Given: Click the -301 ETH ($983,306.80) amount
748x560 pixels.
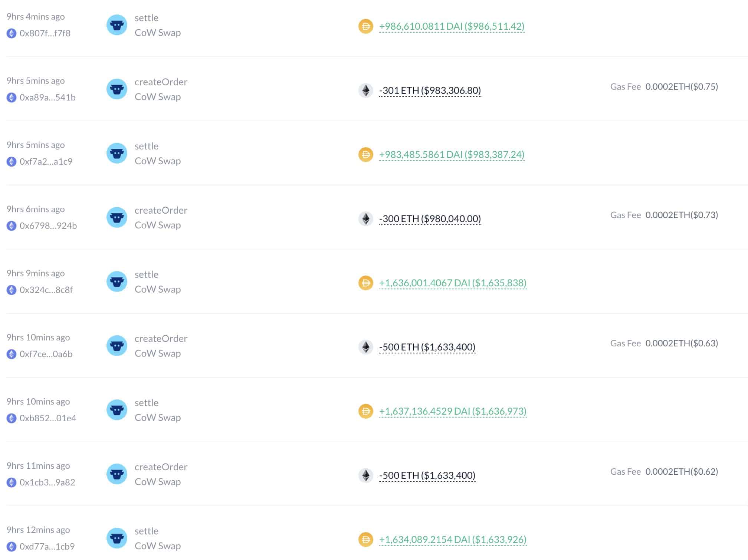Looking at the screenshot, I should tap(430, 90).
